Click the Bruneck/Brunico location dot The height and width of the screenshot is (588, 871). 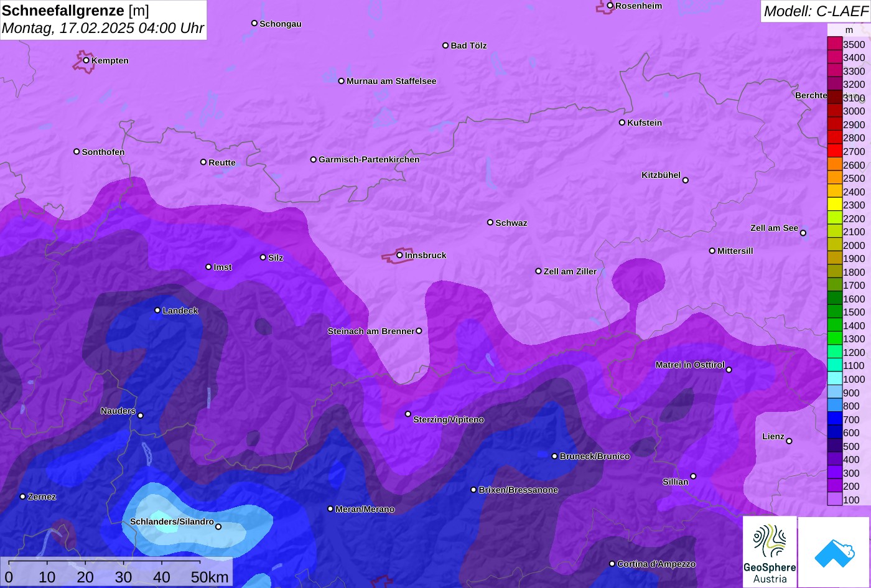coord(555,456)
